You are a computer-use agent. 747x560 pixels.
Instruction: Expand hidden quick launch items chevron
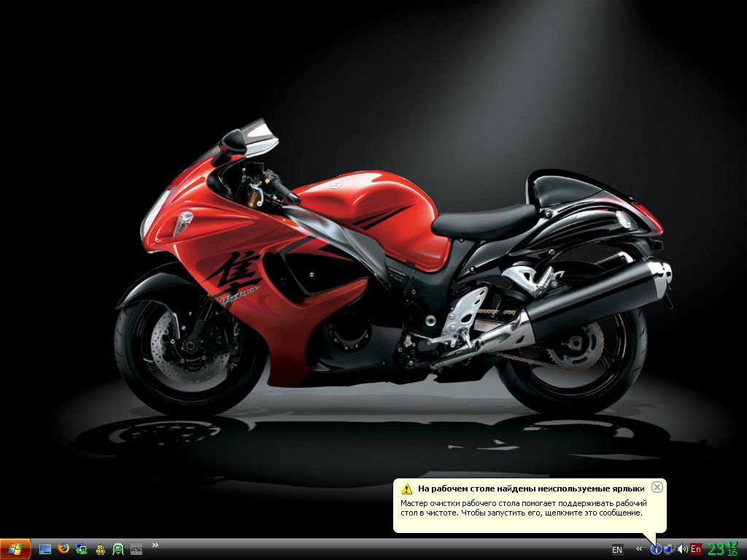click(x=155, y=545)
